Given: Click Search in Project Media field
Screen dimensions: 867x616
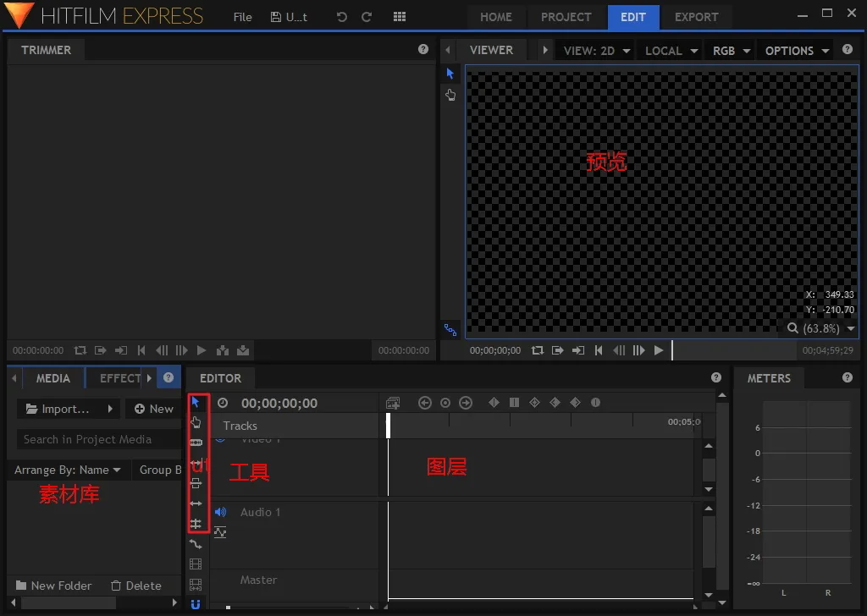Looking at the screenshot, I should pos(98,439).
